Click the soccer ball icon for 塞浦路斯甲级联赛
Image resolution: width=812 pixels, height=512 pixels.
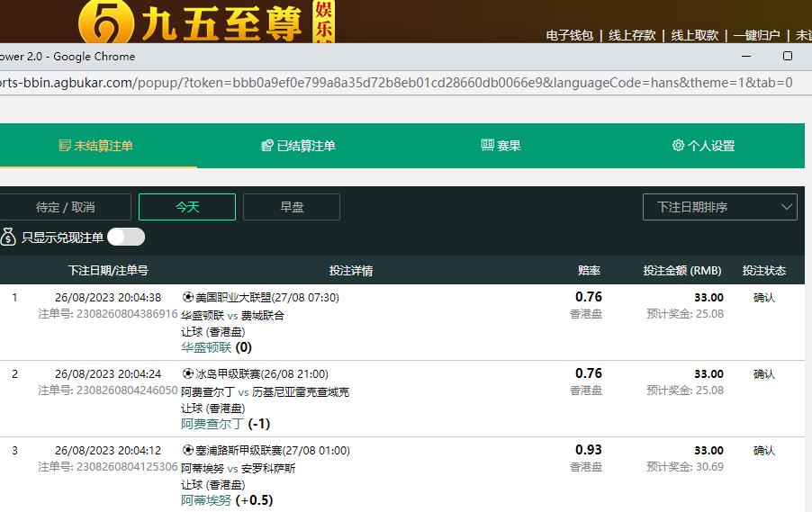click(x=187, y=451)
